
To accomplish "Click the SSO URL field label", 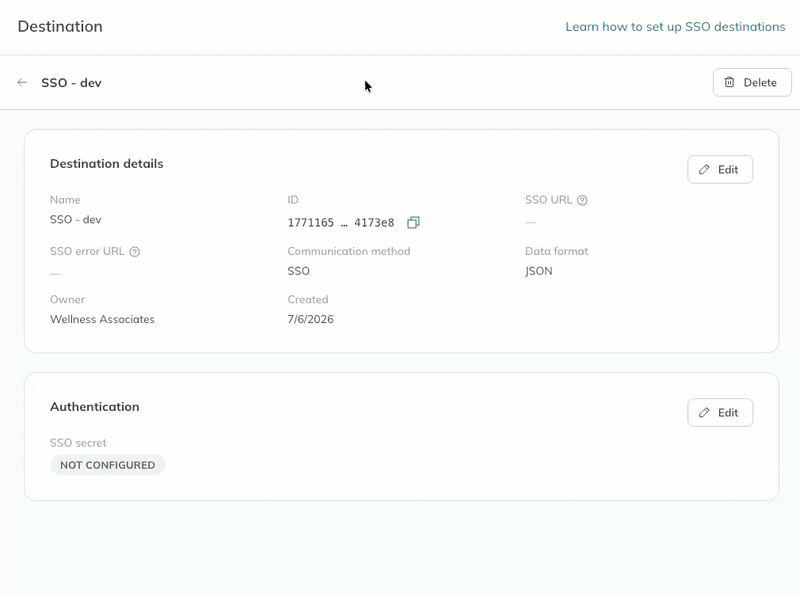I will pos(548,200).
